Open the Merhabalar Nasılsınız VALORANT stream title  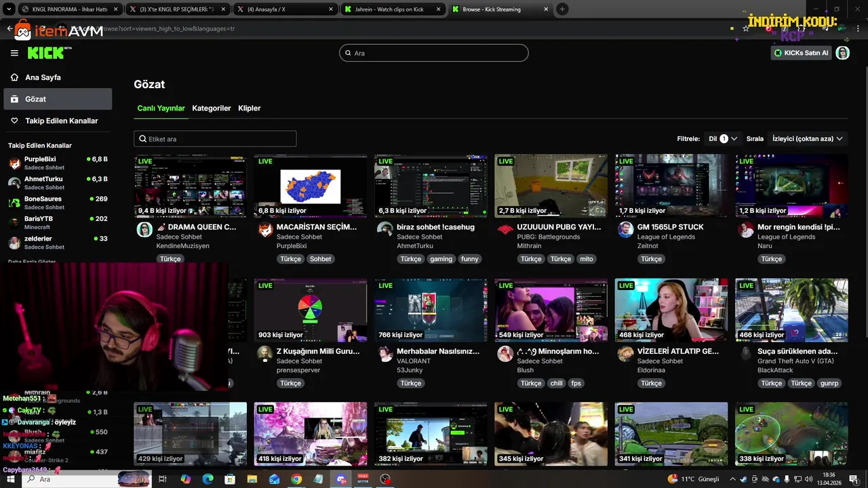click(437, 352)
